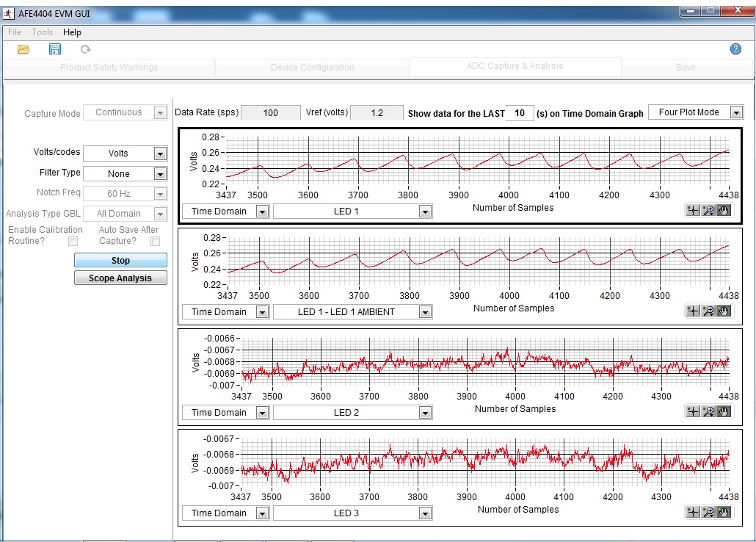Click the Vref (volts) field

pos(377,112)
